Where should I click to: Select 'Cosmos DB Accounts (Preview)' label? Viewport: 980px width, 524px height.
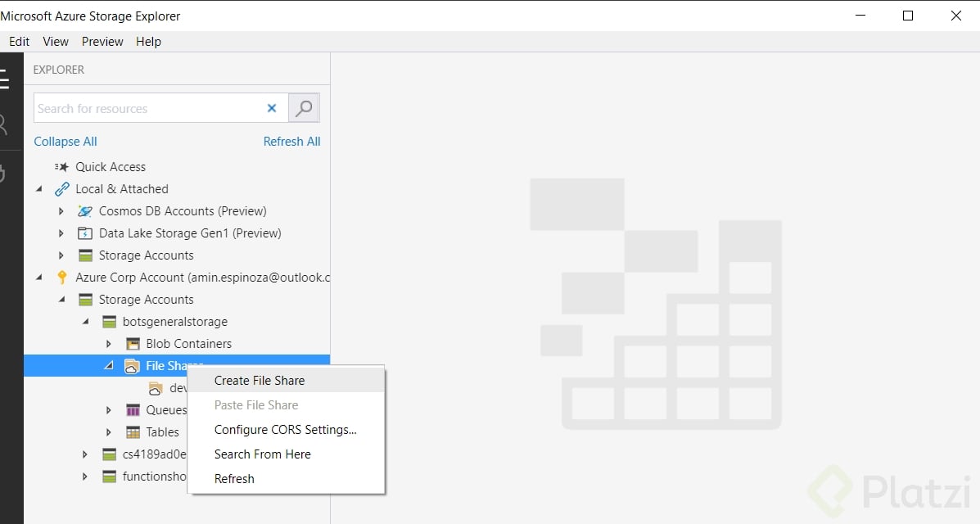pos(183,211)
